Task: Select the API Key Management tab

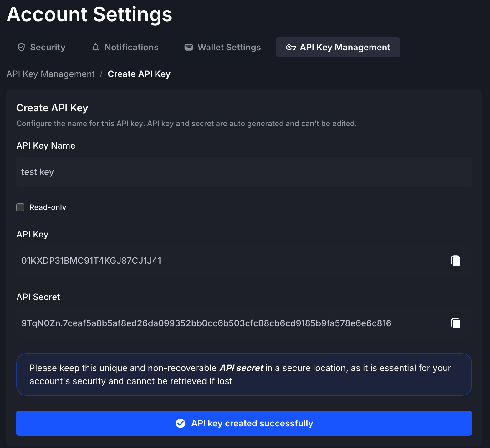Action: (x=338, y=47)
